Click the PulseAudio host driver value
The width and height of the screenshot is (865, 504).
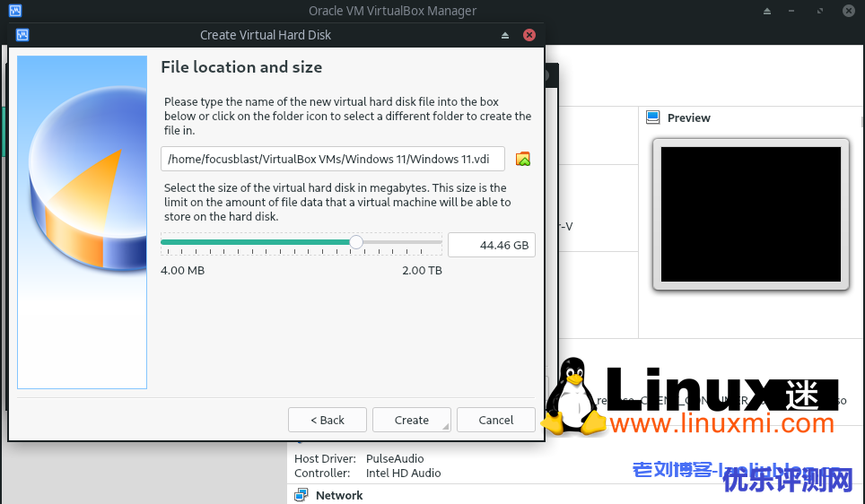[x=395, y=458]
